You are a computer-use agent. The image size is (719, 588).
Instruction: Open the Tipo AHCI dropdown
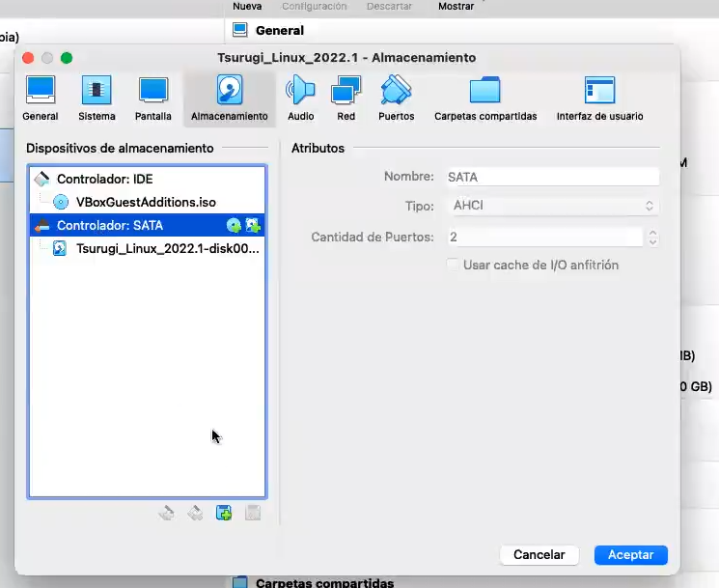(x=553, y=206)
